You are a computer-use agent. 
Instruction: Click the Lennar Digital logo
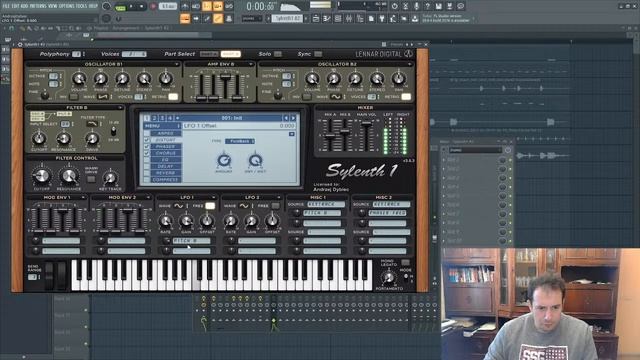(384, 54)
